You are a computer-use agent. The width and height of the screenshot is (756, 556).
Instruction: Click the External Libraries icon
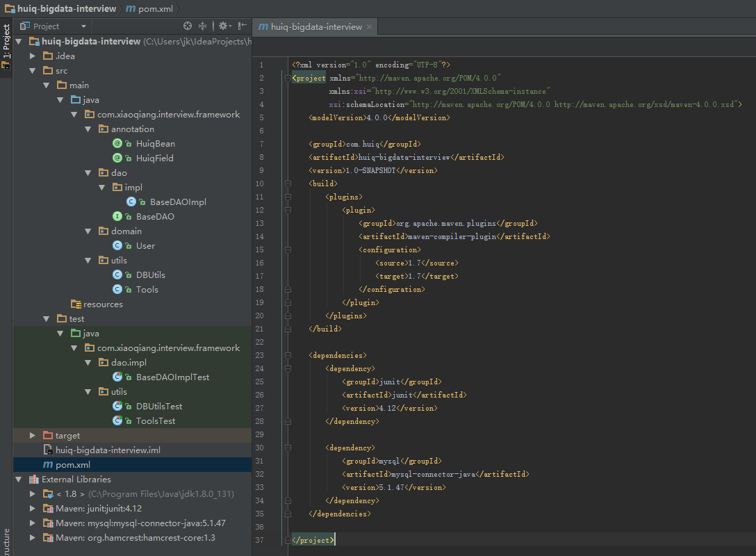pyautogui.click(x=34, y=480)
